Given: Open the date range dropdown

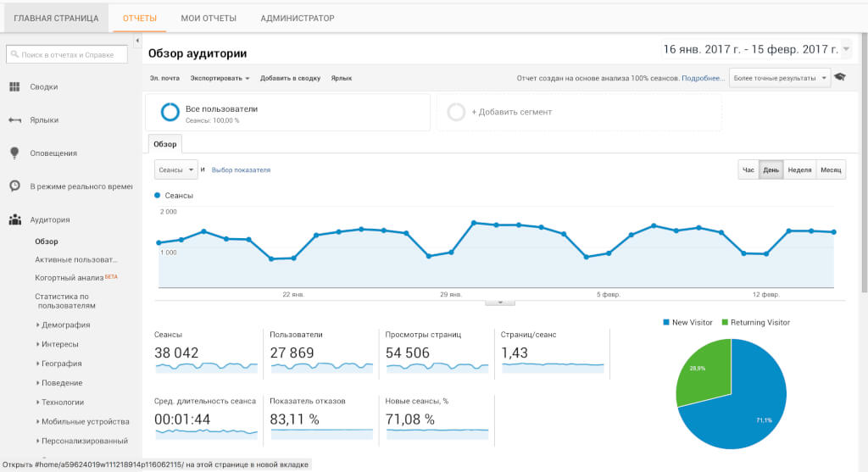Looking at the screenshot, I should click(846, 49).
